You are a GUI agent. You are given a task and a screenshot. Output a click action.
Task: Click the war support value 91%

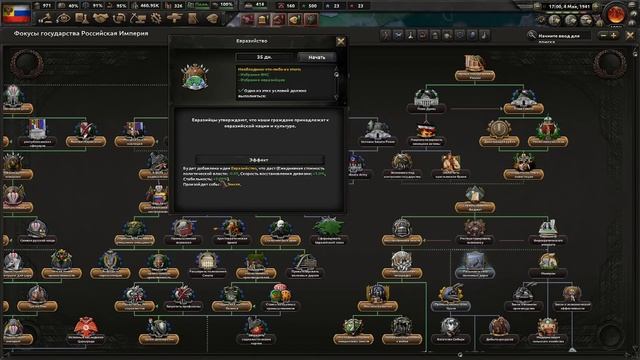98,6
